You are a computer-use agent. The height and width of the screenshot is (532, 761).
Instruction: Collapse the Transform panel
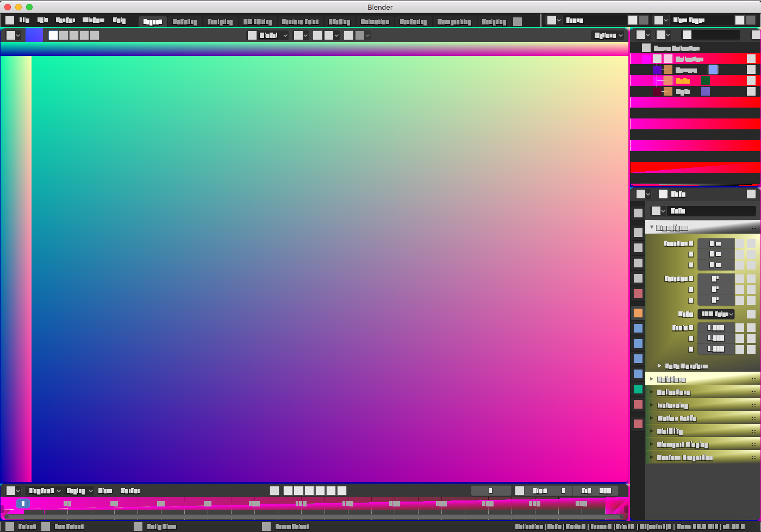tap(702, 228)
